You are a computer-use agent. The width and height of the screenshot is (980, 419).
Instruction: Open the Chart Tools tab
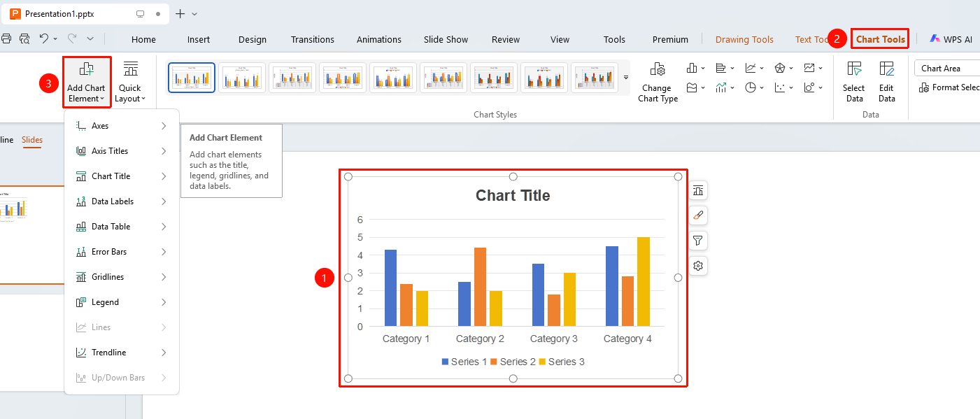point(881,39)
